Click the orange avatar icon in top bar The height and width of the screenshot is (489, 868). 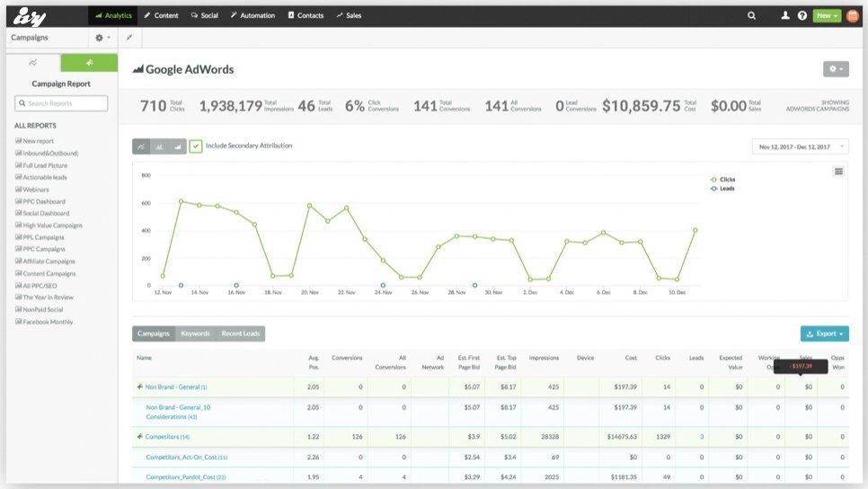coord(853,15)
